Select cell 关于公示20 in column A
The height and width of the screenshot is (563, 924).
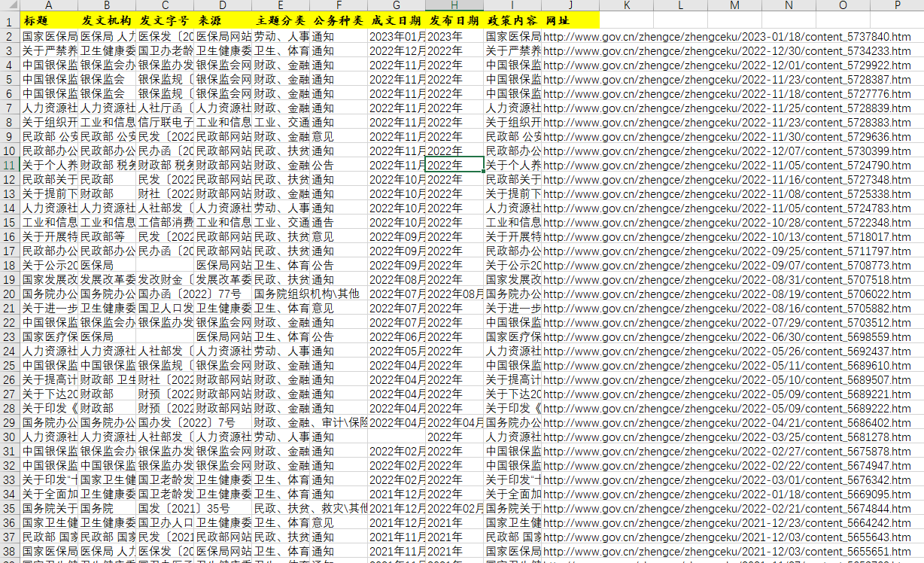pos(49,265)
